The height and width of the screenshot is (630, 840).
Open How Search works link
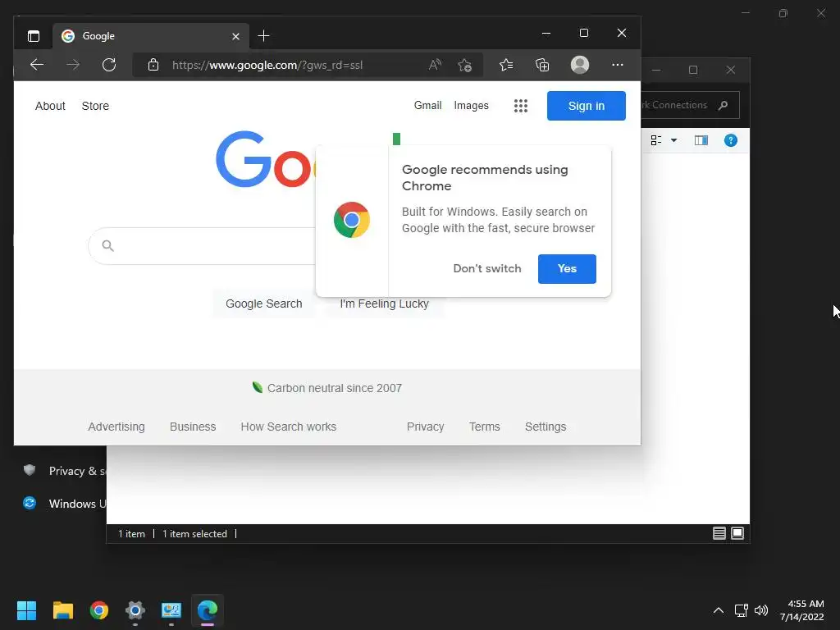click(x=288, y=427)
